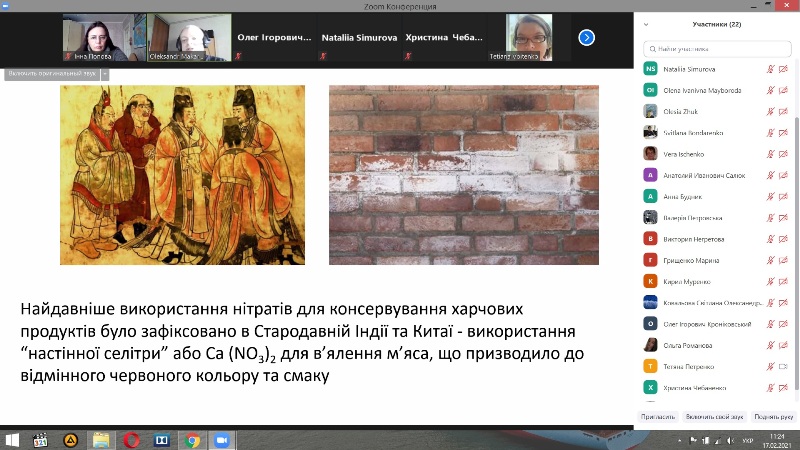
Task: Open the dropdown arrow next to original sound button
Action: pyautogui.click(x=105, y=74)
